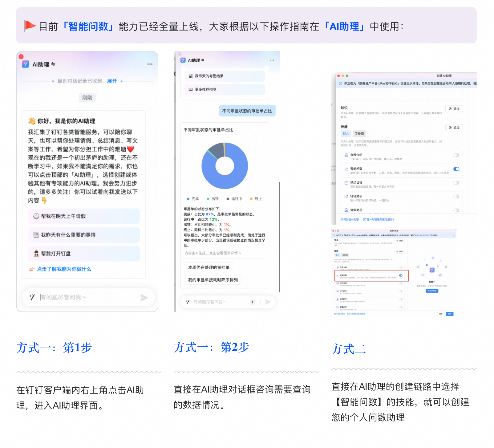Click the 智能问数 chart icon in upper window
The image size is (494, 448).
coord(346,169)
